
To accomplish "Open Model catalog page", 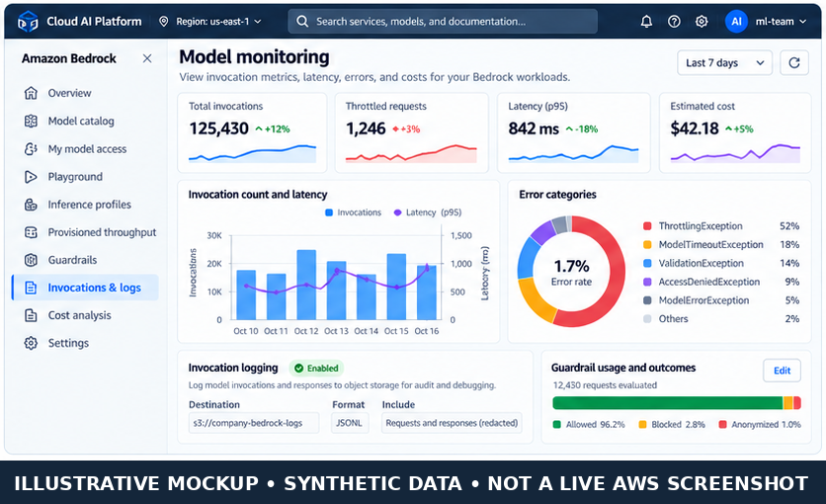I will tap(84, 122).
